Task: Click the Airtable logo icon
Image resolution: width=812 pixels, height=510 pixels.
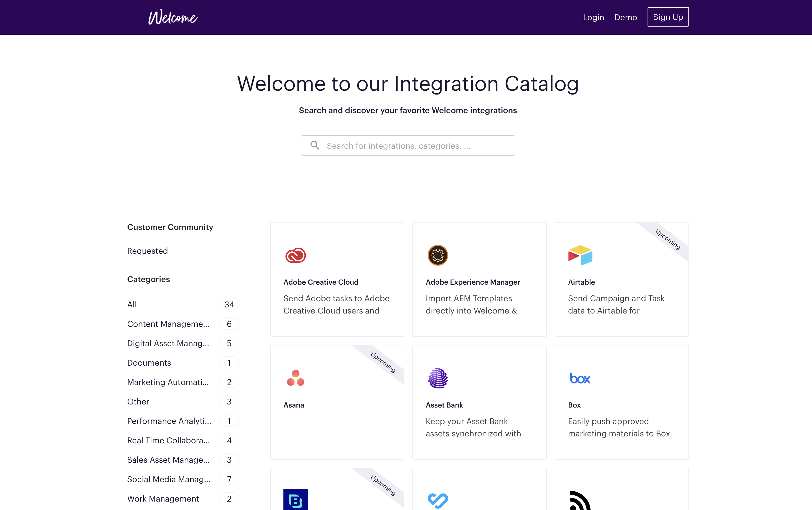Action: 580,255
